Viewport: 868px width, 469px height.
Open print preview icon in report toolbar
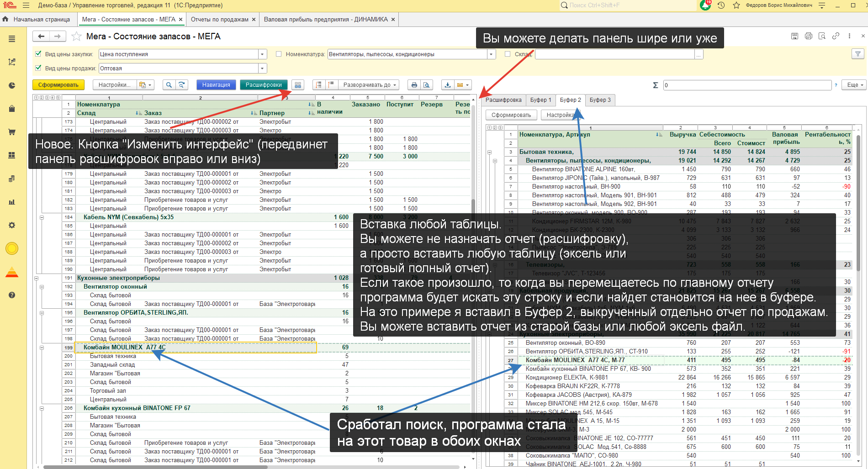coord(426,85)
